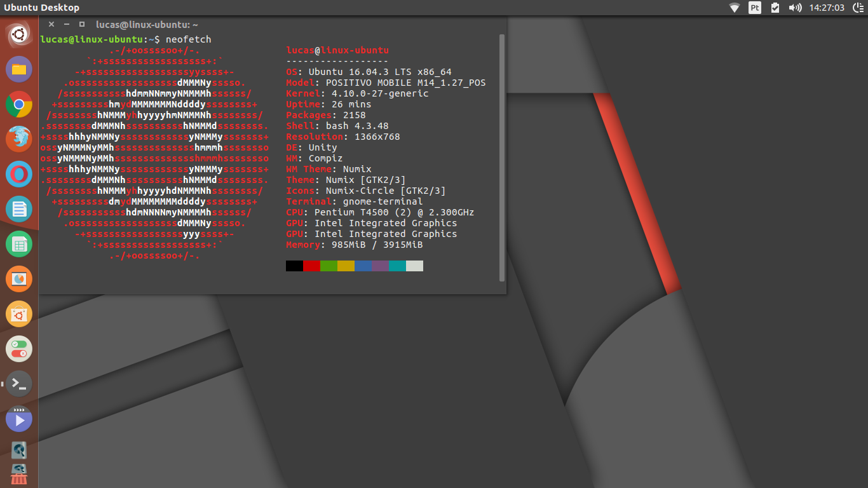The height and width of the screenshot is (488, 868).
Task: Click the red color block in neofetch palette
Action: pyautogui.click(x=311, y=266)
